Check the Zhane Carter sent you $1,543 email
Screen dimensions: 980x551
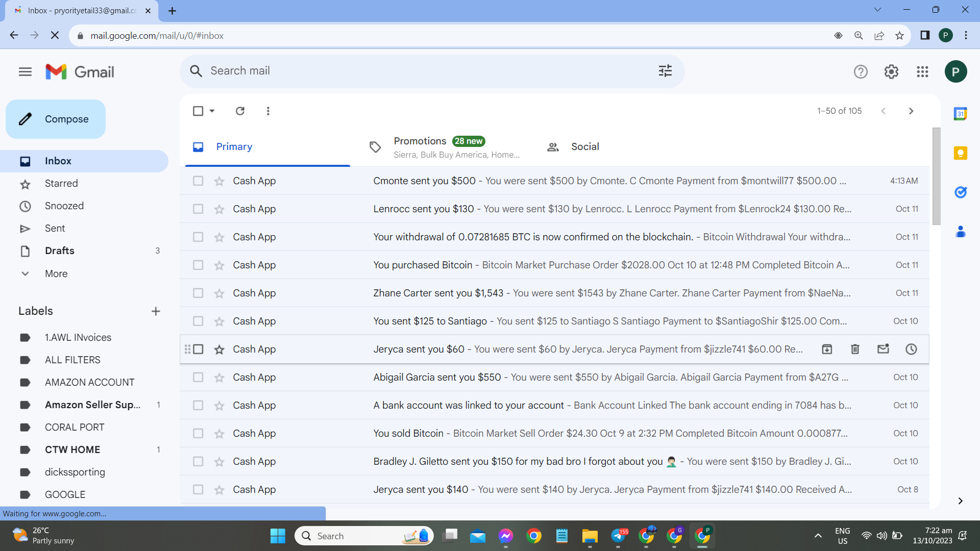(x=198, y=293)
